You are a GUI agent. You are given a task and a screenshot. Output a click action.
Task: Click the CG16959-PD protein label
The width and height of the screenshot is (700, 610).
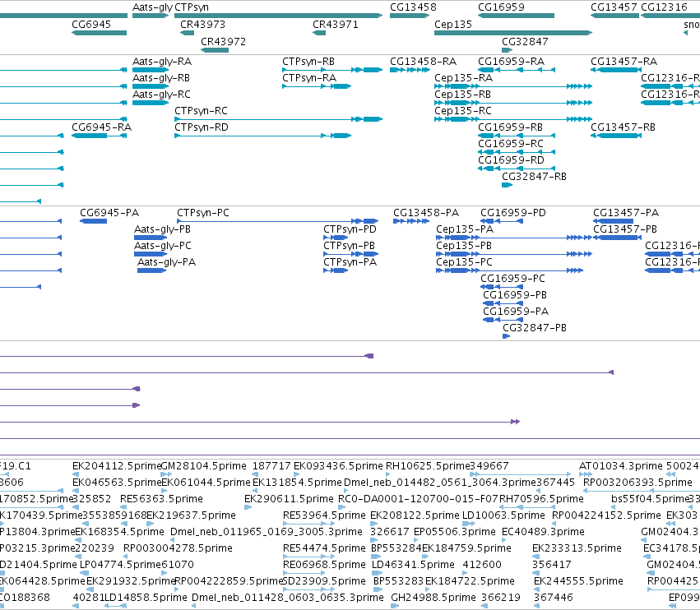point(513,213)
